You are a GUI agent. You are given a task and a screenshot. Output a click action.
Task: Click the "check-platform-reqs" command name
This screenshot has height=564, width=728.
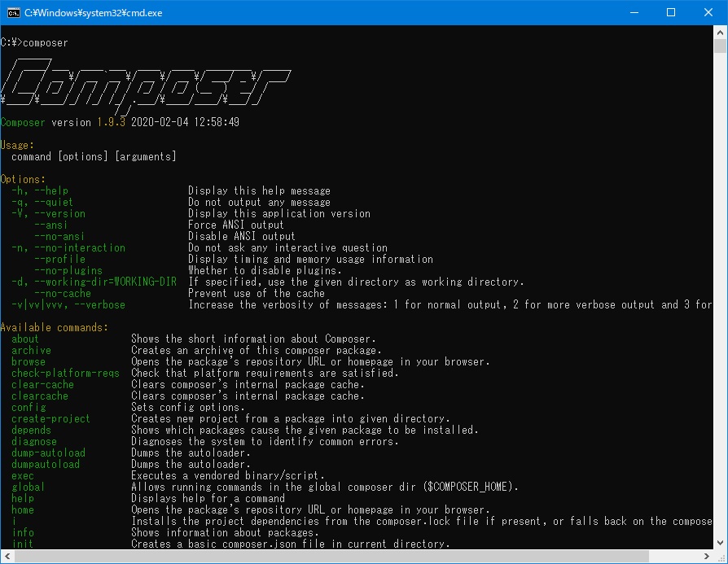pos(65,373)
